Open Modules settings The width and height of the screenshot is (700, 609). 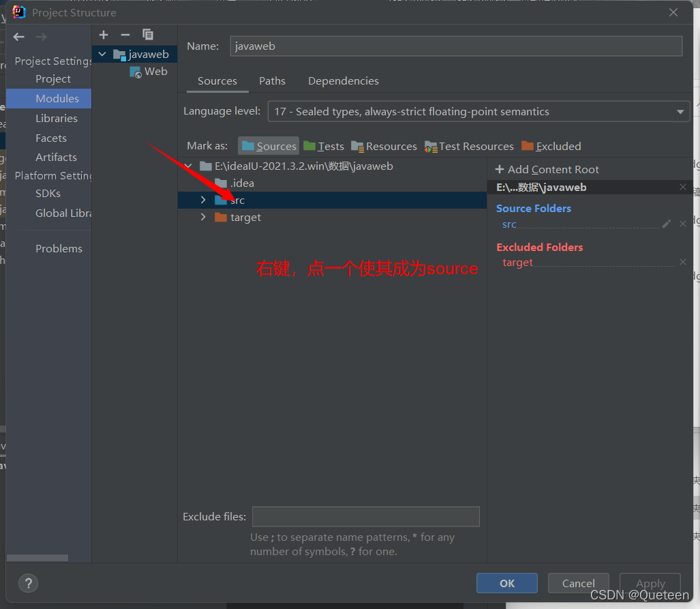[48, 99]
